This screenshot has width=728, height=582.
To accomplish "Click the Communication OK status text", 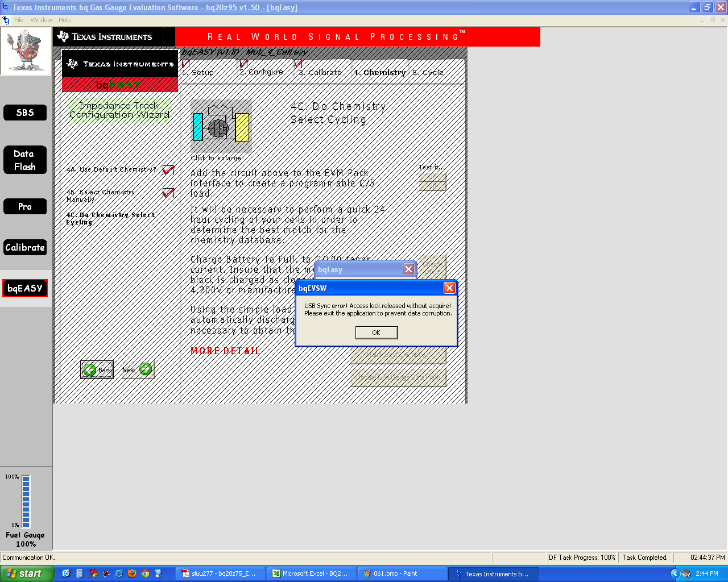I will 28,558.
